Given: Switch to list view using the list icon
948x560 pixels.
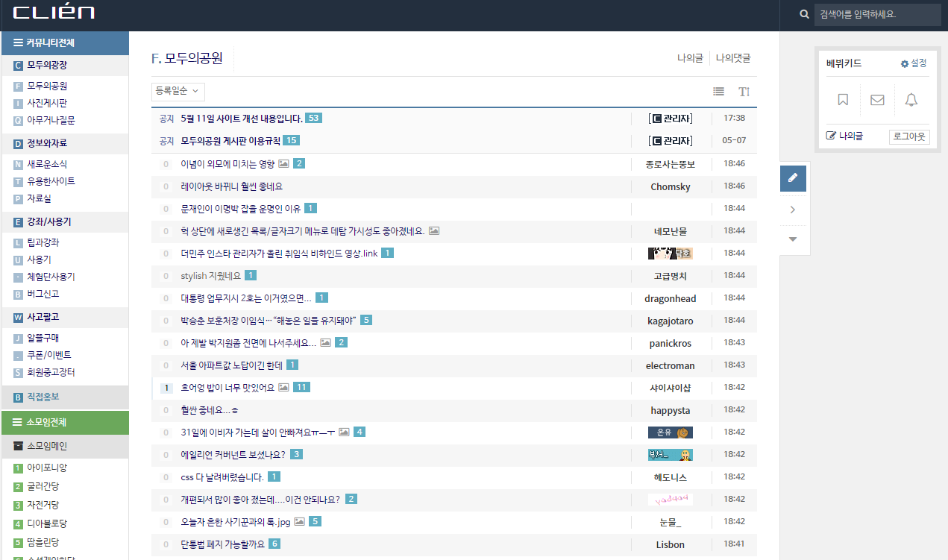Looking at the screenshot, I should [x=718, y=91].
